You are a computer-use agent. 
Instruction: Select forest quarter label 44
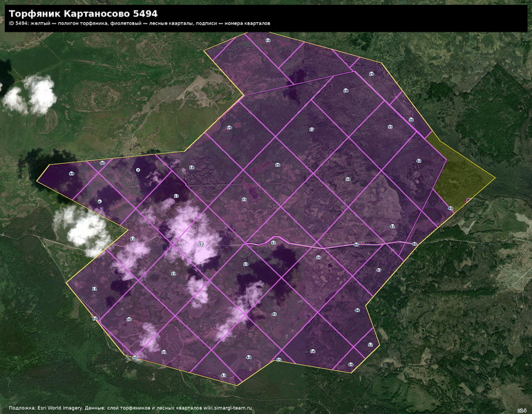click(x=249, y=357)
